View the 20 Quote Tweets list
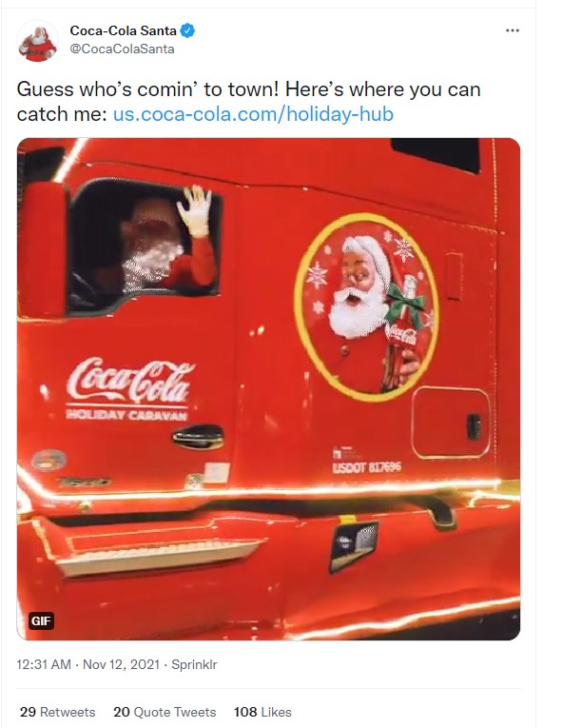The image size is (563, 728). click(x=165, y=712)
